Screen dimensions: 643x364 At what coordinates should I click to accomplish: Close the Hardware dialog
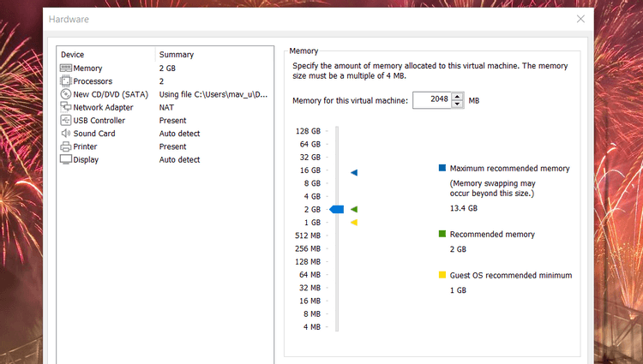(x=580, y=19)
